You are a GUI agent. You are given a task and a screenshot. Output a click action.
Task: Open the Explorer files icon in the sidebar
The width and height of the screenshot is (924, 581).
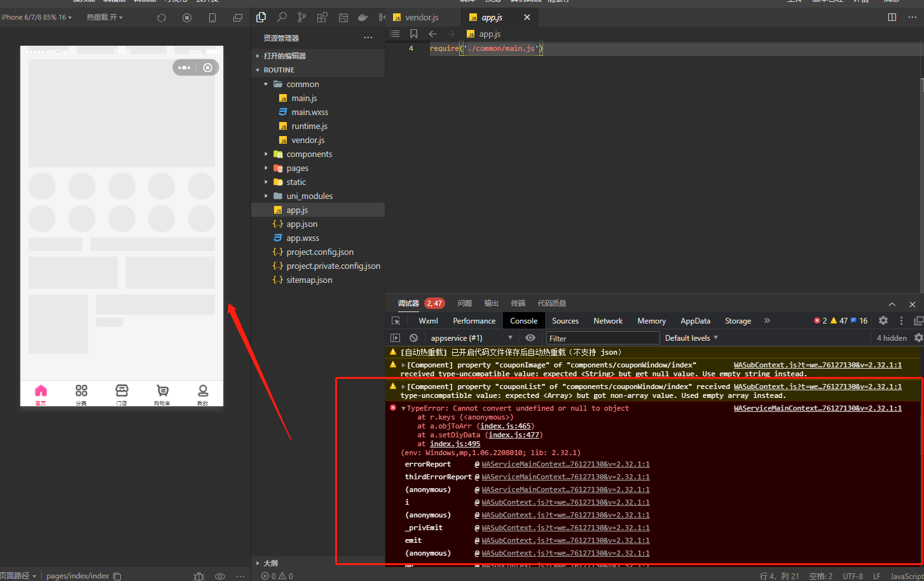coord(261,17)
